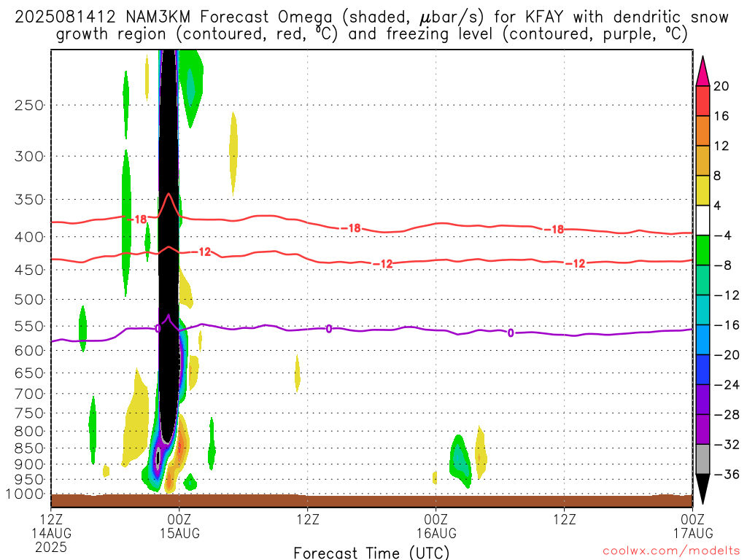Click the gray -32 to -36 colorbar segment
Viewport: 747px width, 560px height.
(703, 459)
